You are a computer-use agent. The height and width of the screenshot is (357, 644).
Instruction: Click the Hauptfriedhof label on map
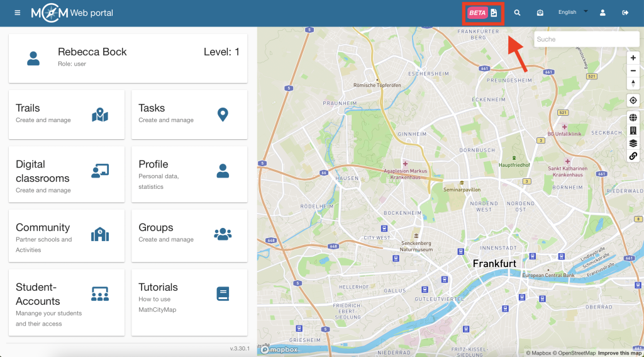point(514,165)
